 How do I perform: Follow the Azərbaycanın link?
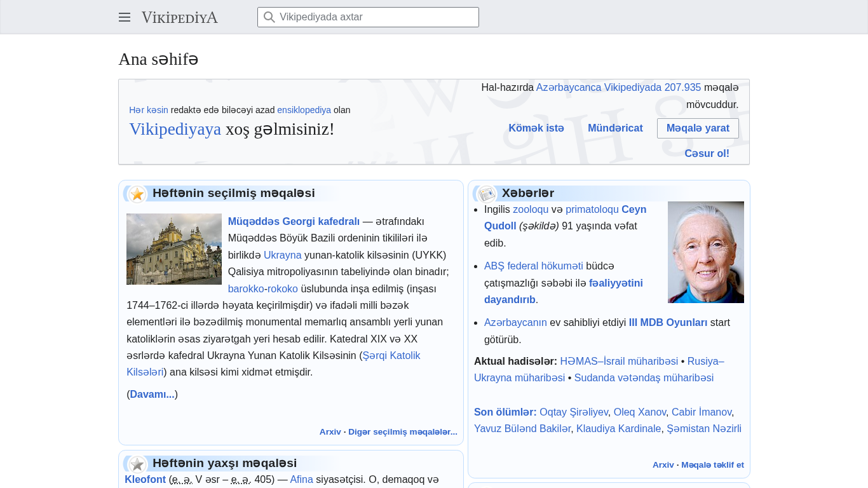coord(515,323)
